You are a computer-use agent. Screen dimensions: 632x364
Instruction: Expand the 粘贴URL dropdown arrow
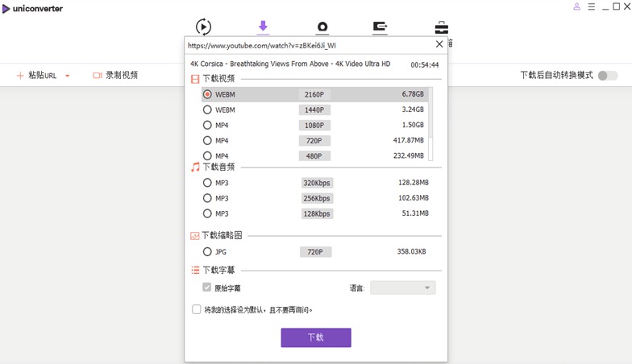click(68, 76)
